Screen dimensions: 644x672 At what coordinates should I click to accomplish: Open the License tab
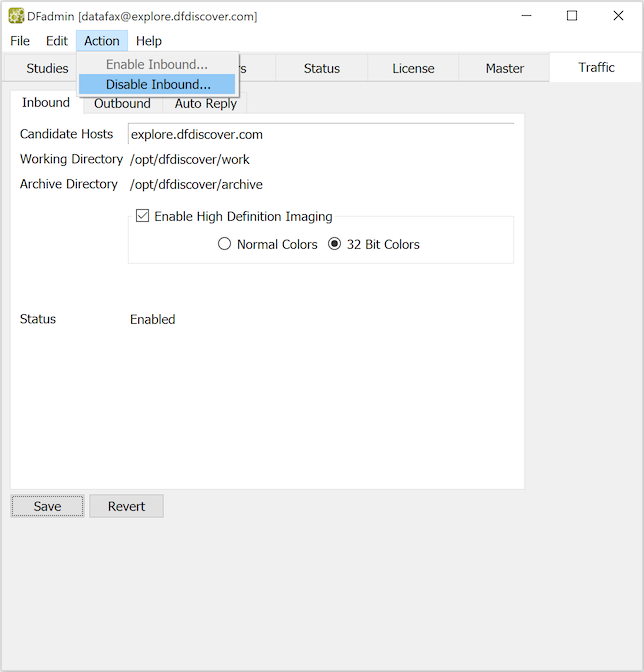413,68
